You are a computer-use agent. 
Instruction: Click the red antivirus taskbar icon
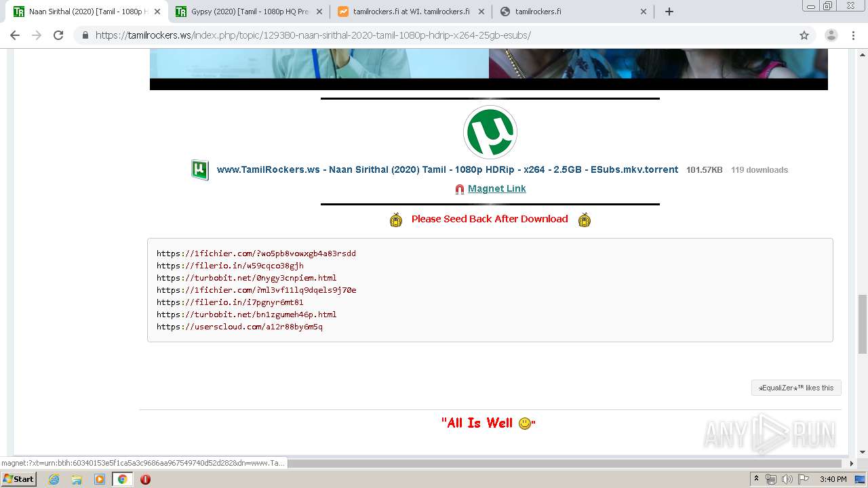[x=145, y=479]
